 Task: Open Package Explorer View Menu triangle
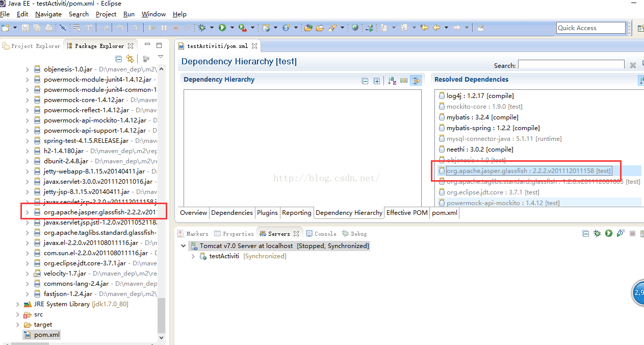[x=161, y=57]
